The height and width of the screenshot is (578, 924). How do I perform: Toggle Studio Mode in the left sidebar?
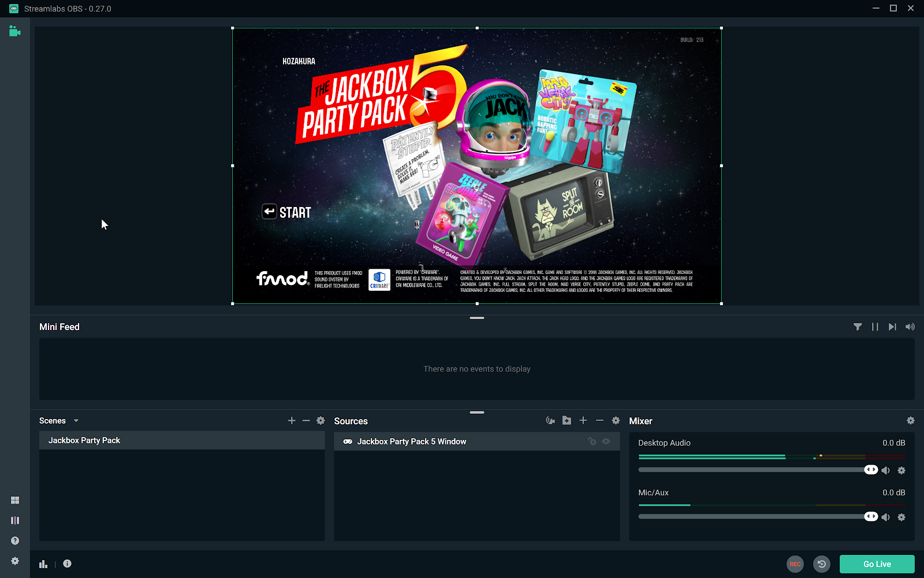15,520
